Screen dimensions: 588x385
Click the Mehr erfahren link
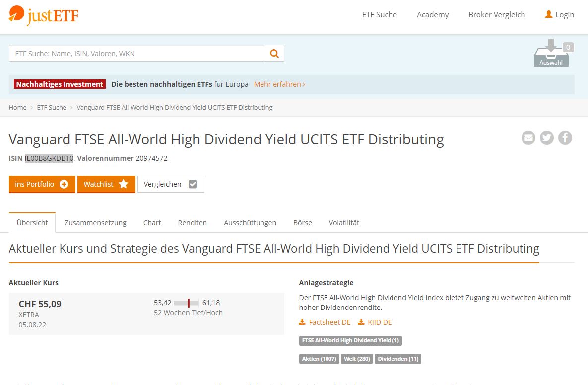pyautogui.click(x=279, y=84)
